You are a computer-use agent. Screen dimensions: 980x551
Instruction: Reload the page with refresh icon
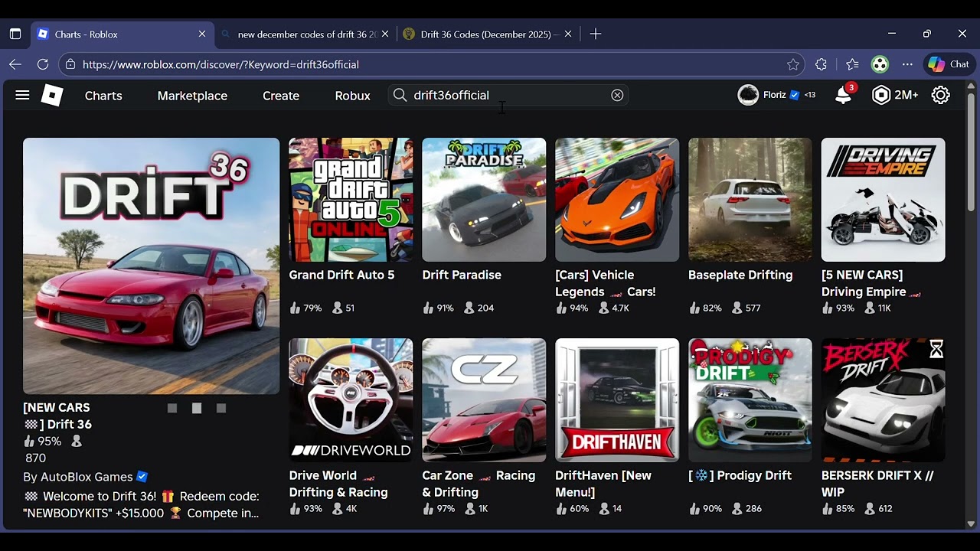click(43, 64)
